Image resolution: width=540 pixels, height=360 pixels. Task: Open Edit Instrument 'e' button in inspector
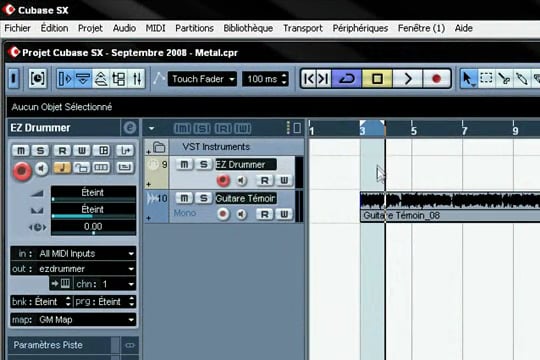point(129,128)
